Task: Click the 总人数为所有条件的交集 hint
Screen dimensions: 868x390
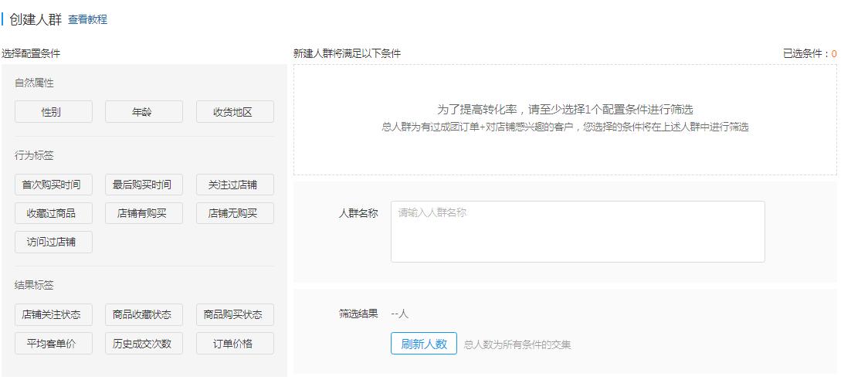Action: 517,344
